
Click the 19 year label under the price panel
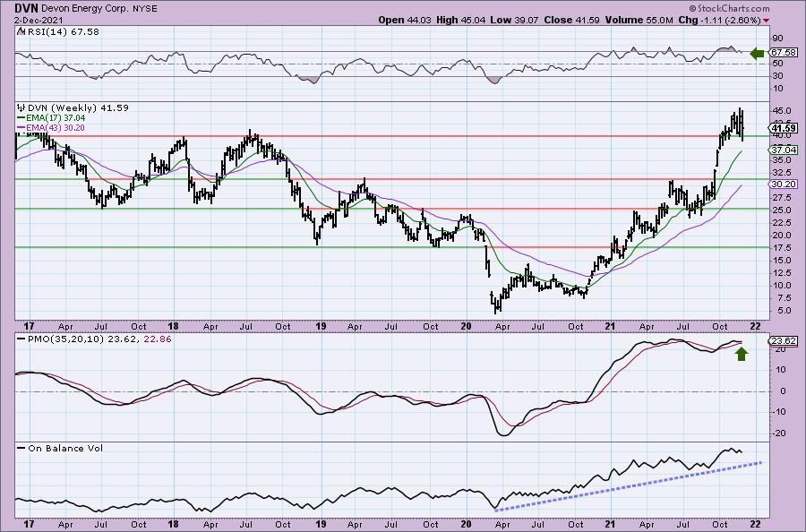[321, 326]
